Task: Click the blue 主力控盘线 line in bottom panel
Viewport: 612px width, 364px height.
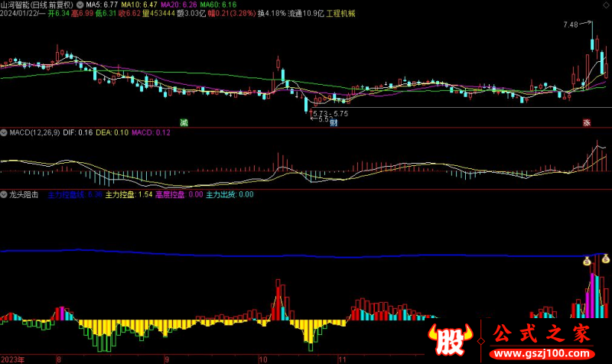Action: pyautogui.click(x=229, y=254)
